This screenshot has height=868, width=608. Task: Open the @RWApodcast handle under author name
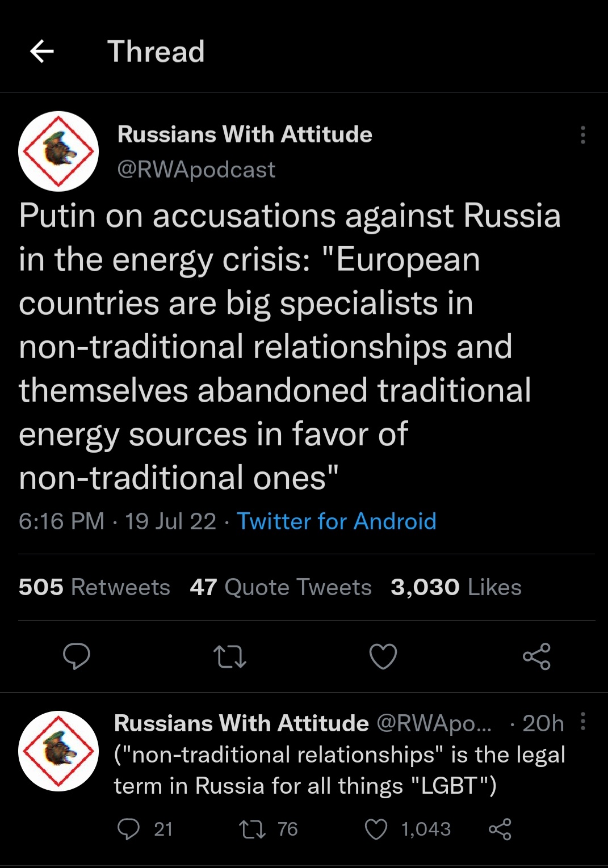point(196,170)
